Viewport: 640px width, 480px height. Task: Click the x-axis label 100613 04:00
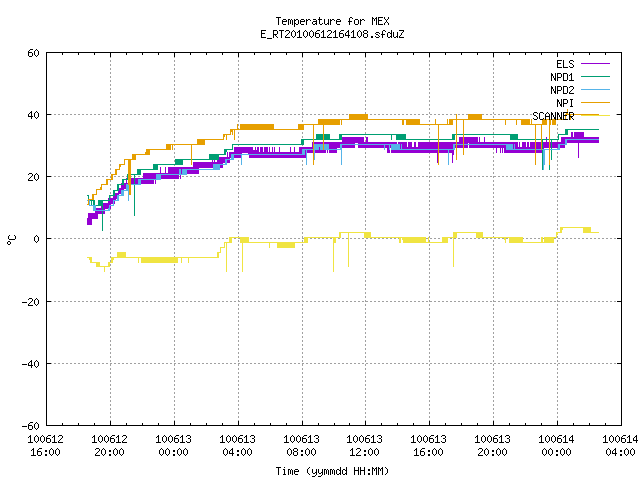point(238,446)
